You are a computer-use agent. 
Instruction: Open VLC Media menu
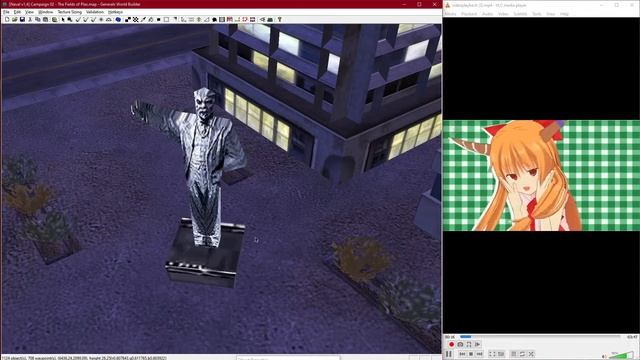click(450, 14)
